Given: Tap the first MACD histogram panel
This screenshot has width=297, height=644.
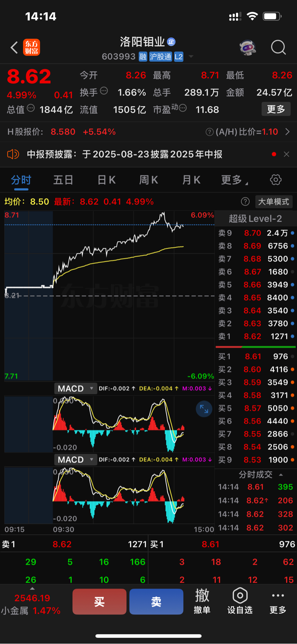Looking at the screenshot, I should [109, 424].
